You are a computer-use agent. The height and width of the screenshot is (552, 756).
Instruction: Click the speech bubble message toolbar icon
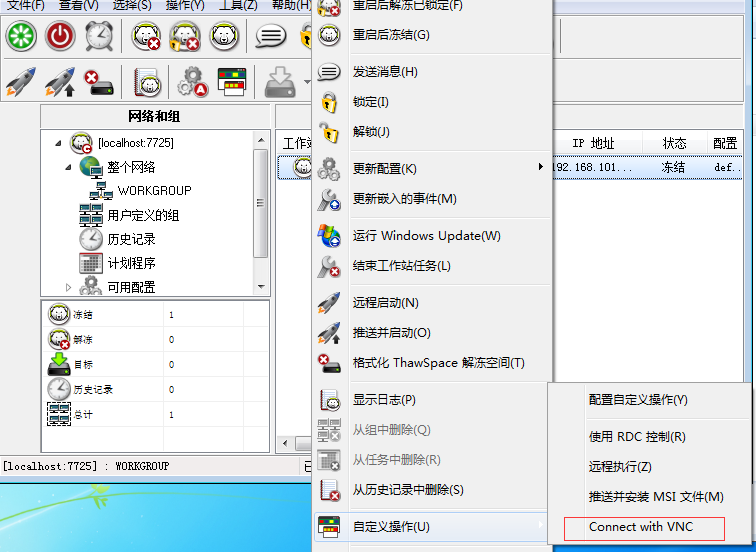(269, 36)
